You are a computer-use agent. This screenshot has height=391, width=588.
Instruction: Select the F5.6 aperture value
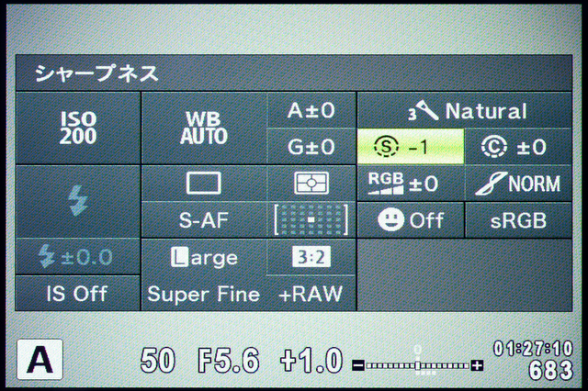pyautogui.click(x=229, y=360)
